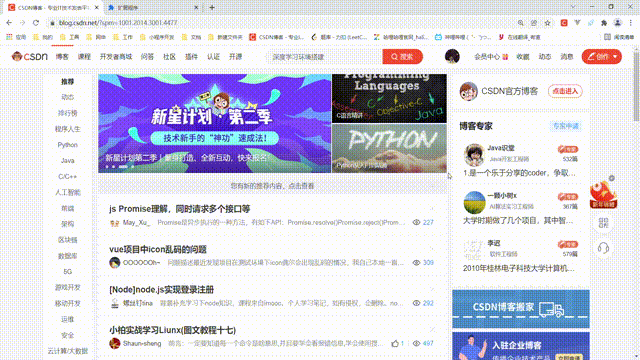The height and width of the screenshot is (360, 640).
Task: Open the Extensions puzzle-piece icon
Action: [604, 23]
